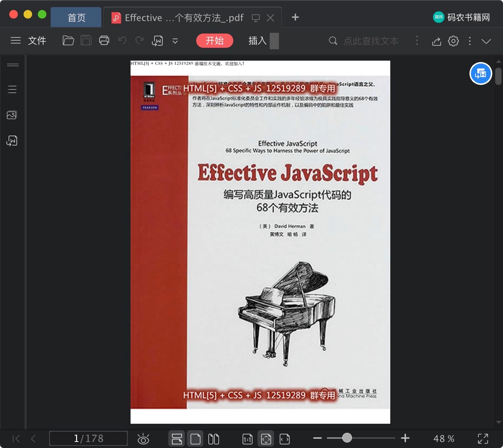Image resolution: width=503 pixels, height=448 pixels.
Task: Open the page thumbnails panel icon
Action: (12, 115)
